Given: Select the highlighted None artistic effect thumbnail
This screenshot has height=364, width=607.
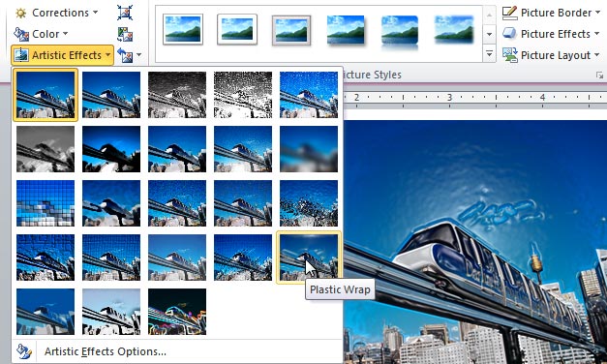Looking at the screenshot, I should 46,95.
